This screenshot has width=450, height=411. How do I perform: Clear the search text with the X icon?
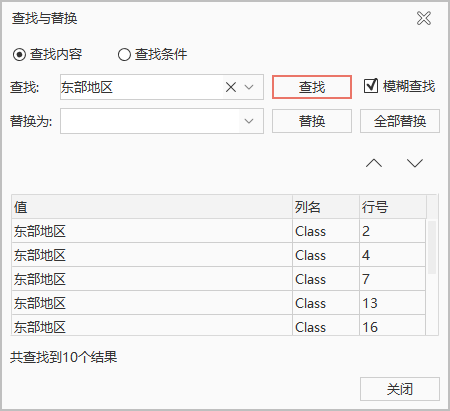[x=231, y=87]
